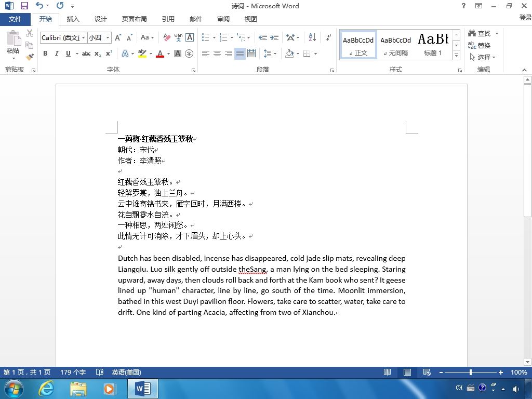Apply the 正文 (Normal) style

(x=358, y=45)
